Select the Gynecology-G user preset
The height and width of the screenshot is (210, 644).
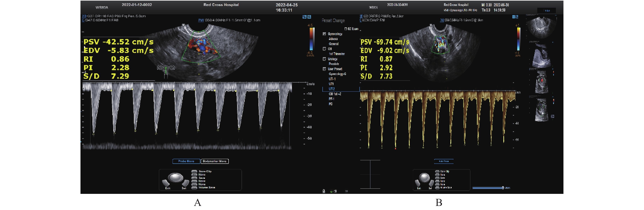337,74
